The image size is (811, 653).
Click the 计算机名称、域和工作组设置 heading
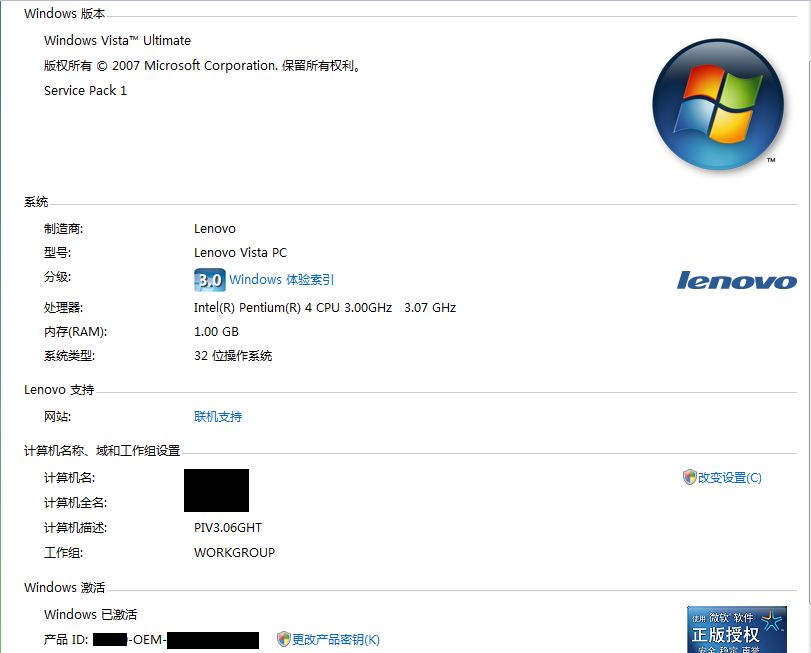click(x=102, y=451)
